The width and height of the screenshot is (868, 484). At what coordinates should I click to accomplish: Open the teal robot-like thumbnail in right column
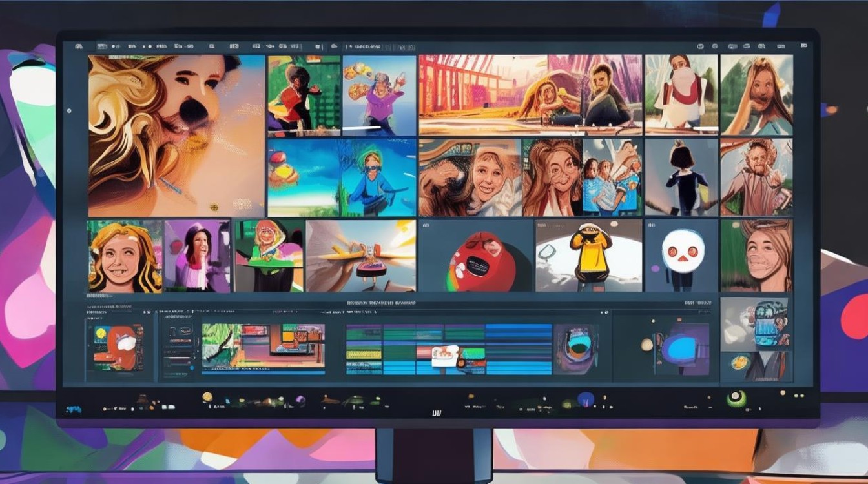pos(754,324)
